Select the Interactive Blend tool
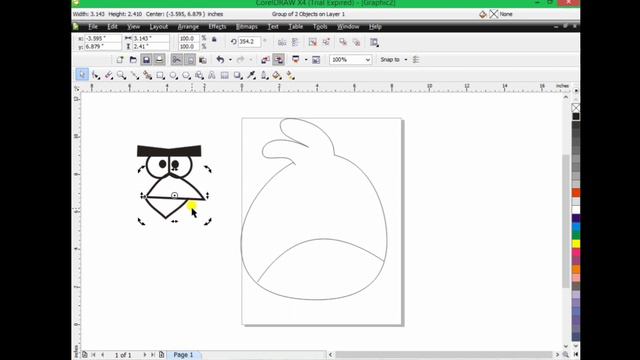This screenshot has height=360, width=640. [238, 75]
